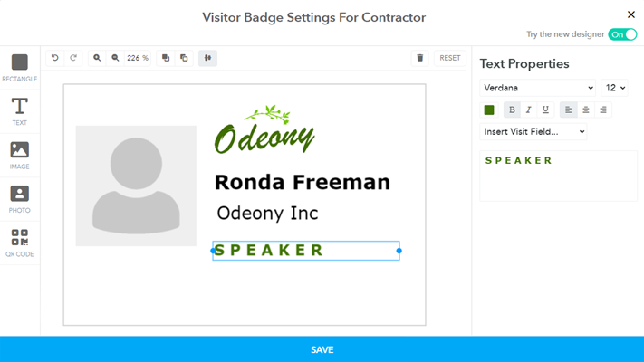Turn off the new designer toggle

tap(622, 34)
